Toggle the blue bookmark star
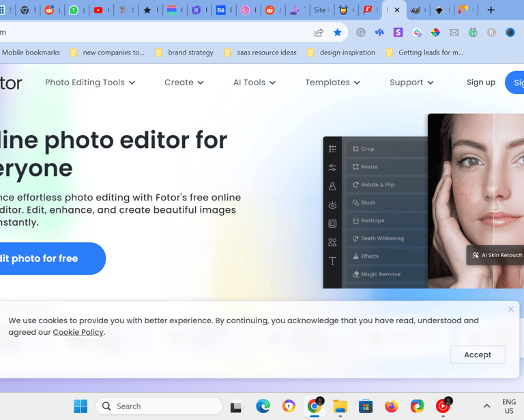524x420 pixels. pos(338,32)
